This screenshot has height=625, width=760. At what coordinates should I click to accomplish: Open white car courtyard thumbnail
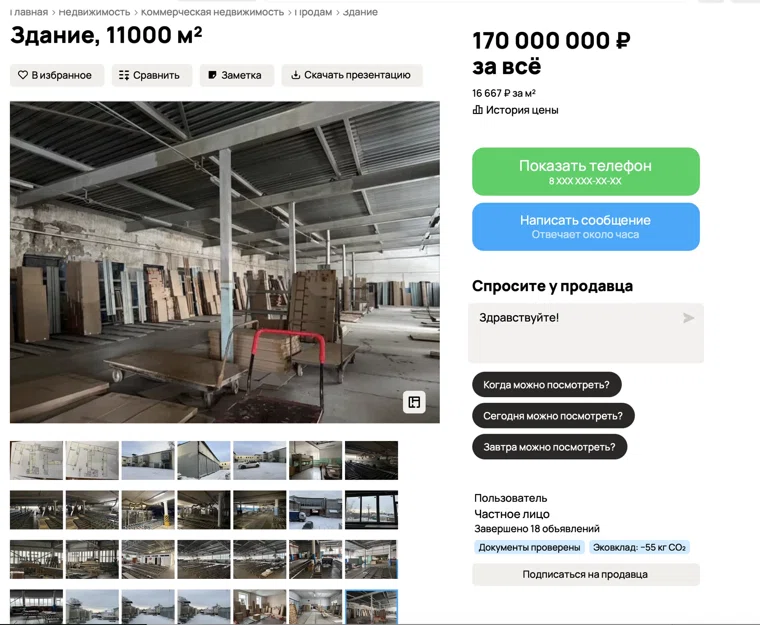pos(260,460)
